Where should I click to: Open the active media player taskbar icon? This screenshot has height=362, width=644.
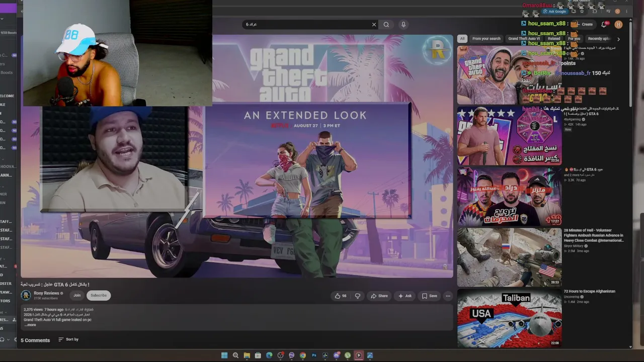tap(359, 355)
